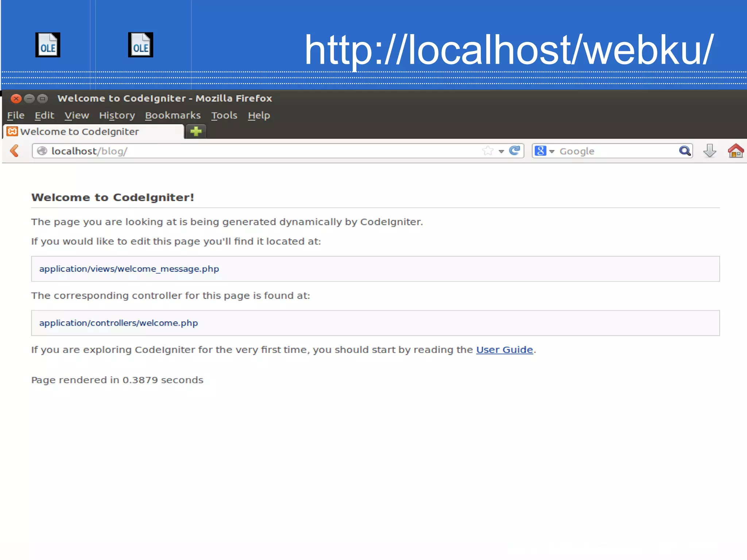
Task: Click the text 'The corresponding controller for this page'
Action: [x=170, y=296]
